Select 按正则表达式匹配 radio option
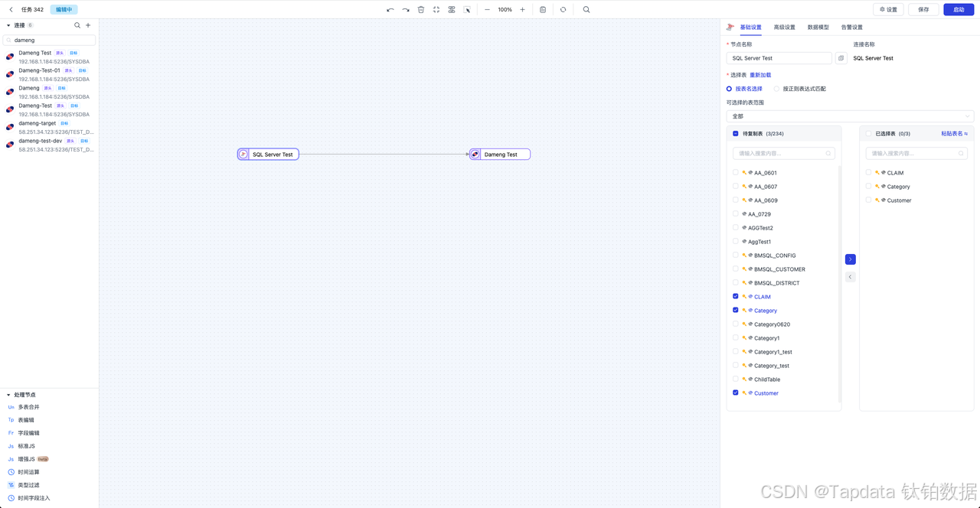The width and height of the screenshot is (980, 508). click(800, 89)
